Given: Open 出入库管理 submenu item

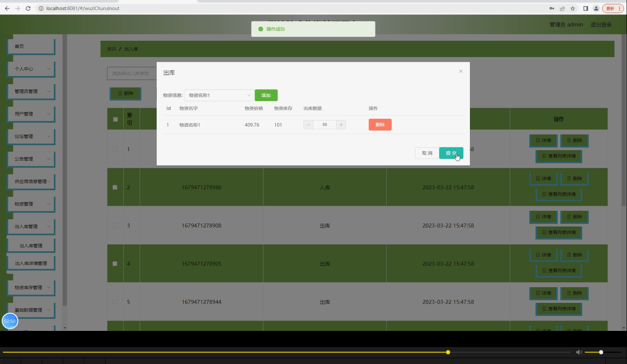Looking at the screenshot, I should pos(31,246).
